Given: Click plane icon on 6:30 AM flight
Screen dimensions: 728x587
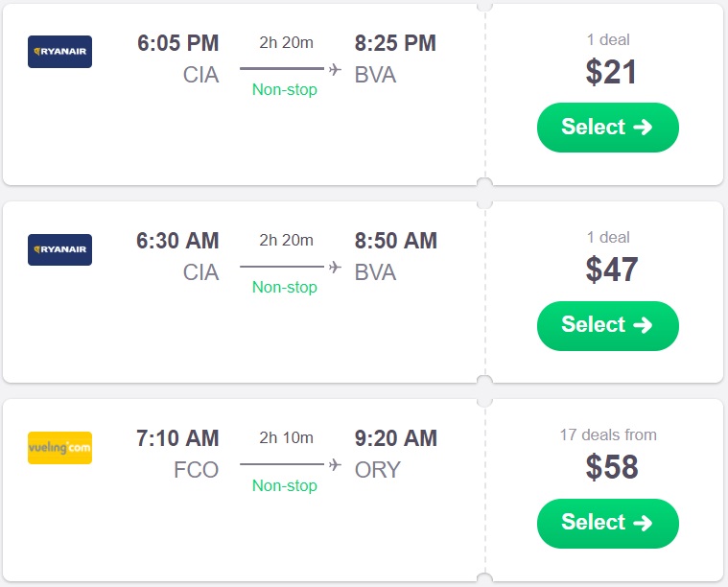Looking at the screenshot, I should coord(335,267).
